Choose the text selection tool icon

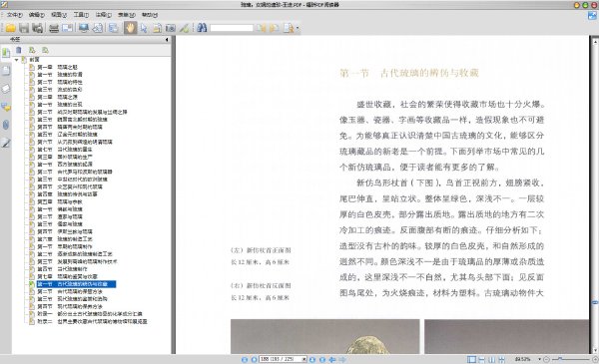[x=157, y=28]
